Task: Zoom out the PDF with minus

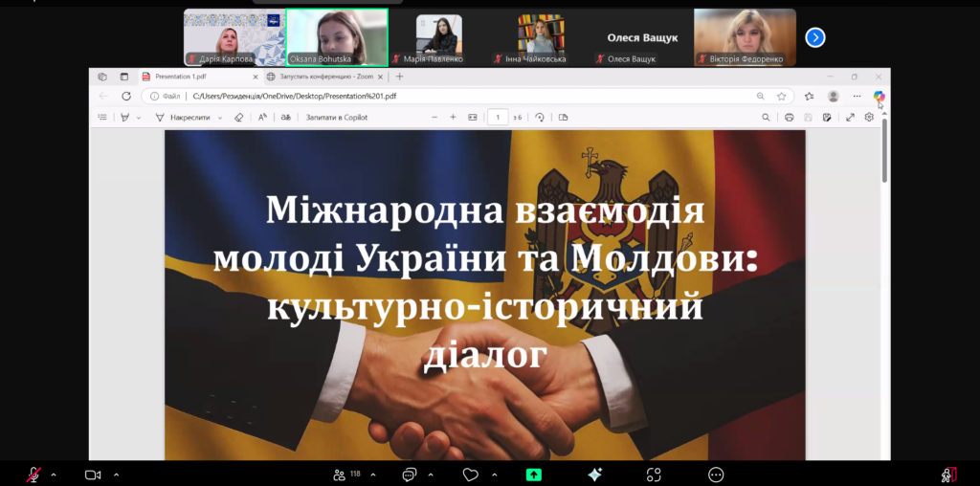Action: pyautogui.click(x=434, y=117)
